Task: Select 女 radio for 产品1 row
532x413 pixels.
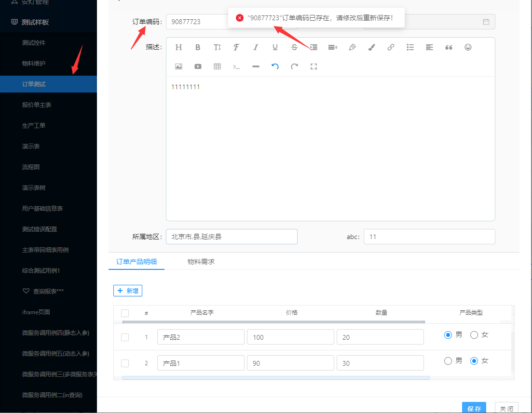Action: (474, 361)
